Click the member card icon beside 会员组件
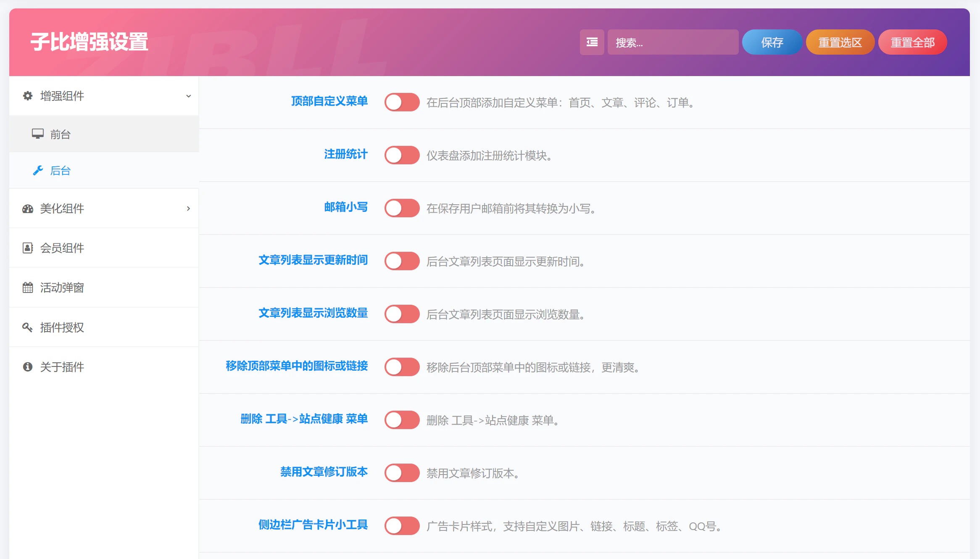The image size is (980, 559). pos(28,248)
